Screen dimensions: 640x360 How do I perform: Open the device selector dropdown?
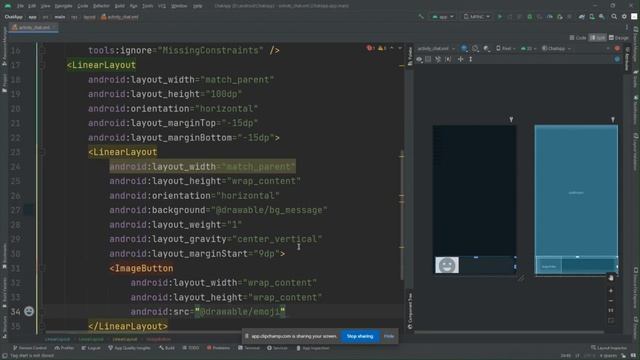click(x=476, y=17)
